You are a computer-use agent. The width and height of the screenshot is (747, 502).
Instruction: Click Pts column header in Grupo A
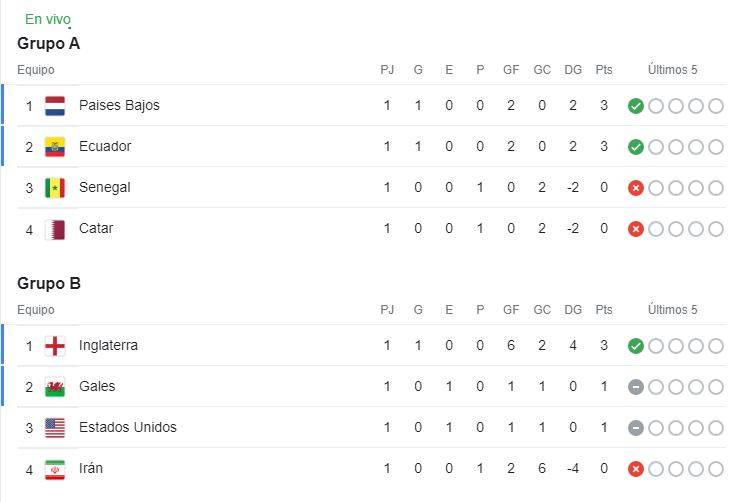pyautogui.click(x=604, y=70)
